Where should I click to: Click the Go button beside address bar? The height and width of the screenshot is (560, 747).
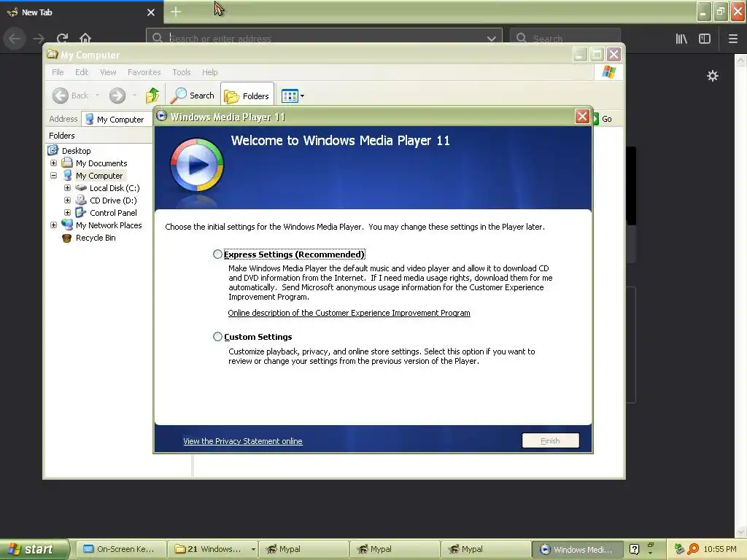pyautogui.click(x=602, y=119)
